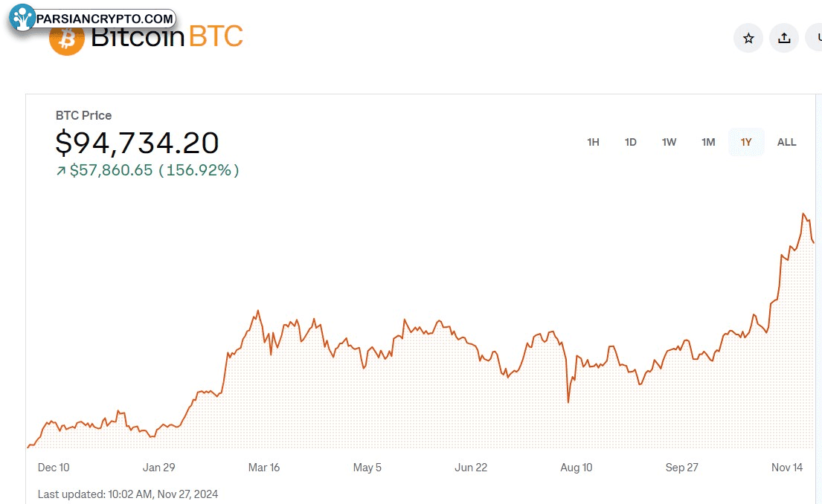Click the green up-arrow change indicator

(x=61, y=170)
